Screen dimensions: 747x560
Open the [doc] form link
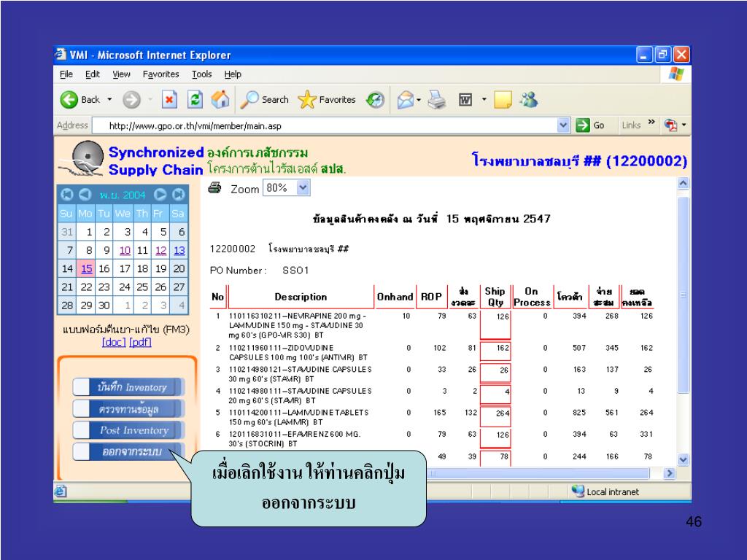tap(114, 342)
